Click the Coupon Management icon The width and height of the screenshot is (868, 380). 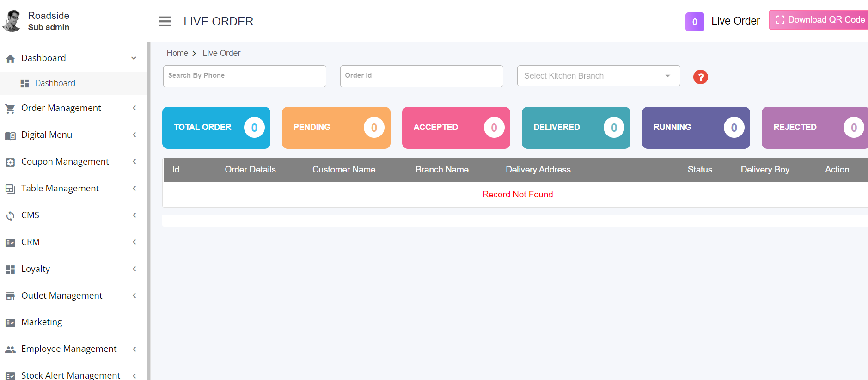tap(10, 162)
